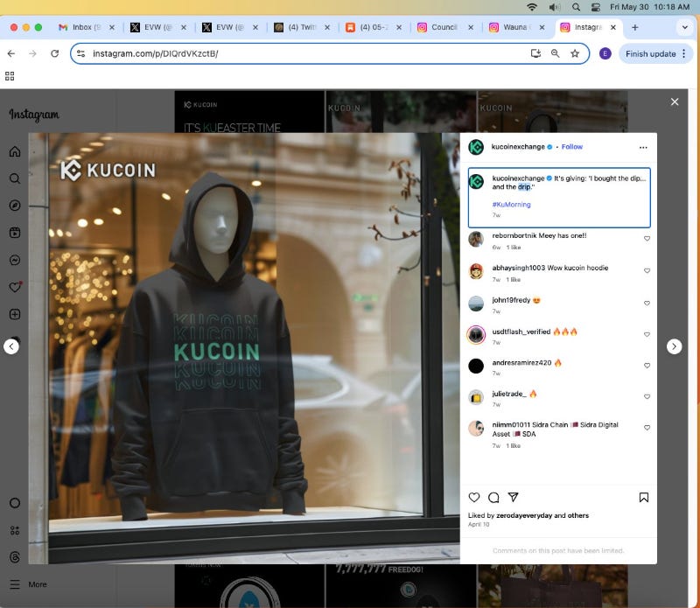The image size is (700, 608).
Task: Go to previous post with left arrow
Action: (11, 346)
